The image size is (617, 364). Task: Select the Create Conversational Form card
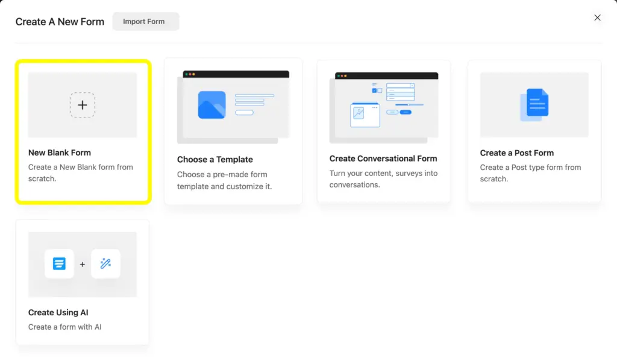coord(384,130)
